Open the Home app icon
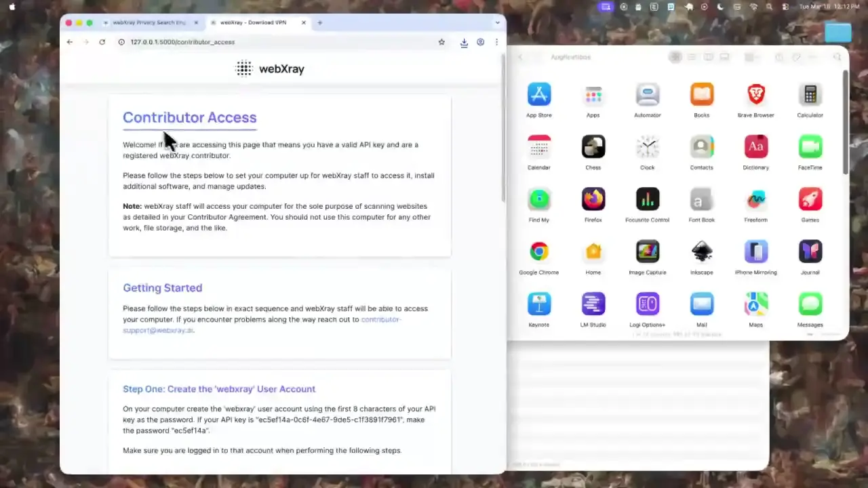The width and height of the screenshot is (868, 488). click(593, 251)
